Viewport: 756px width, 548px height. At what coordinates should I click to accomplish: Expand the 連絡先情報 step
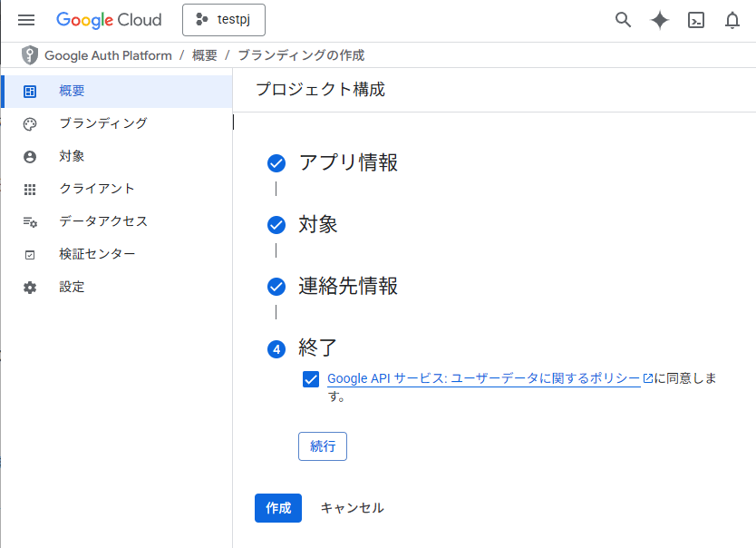(348, 287)
